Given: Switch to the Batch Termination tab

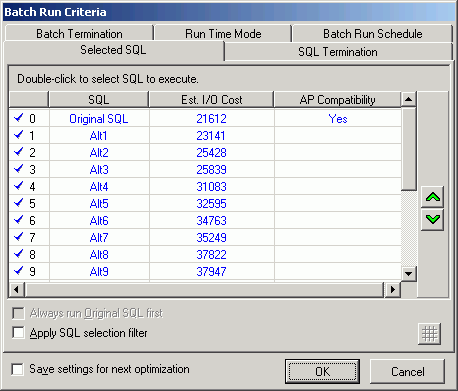Looking at the screenshot, I should click(x=79, y=34).
